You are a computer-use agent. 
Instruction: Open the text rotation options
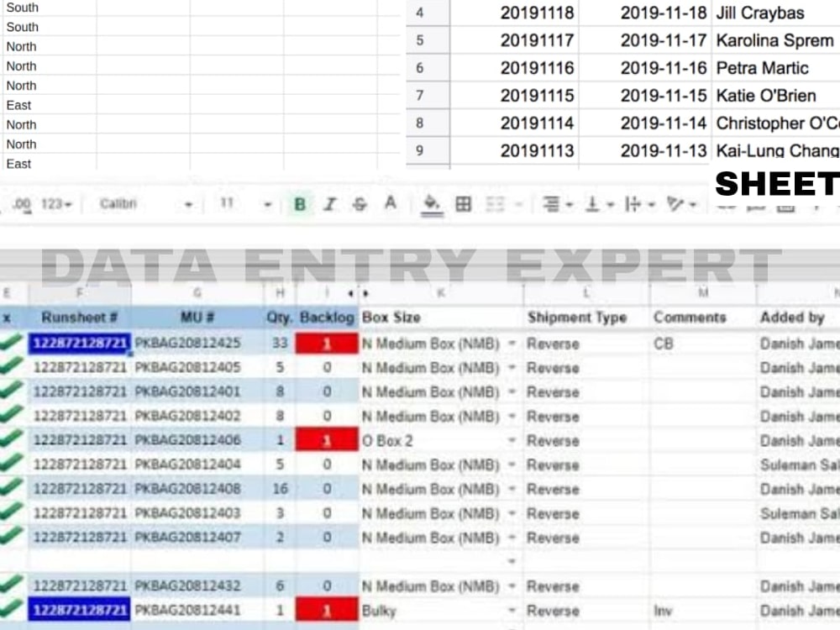point(681,204)
